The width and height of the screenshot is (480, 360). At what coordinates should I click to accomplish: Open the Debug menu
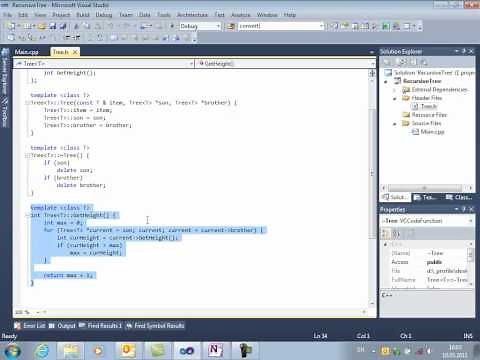point(104,15)
